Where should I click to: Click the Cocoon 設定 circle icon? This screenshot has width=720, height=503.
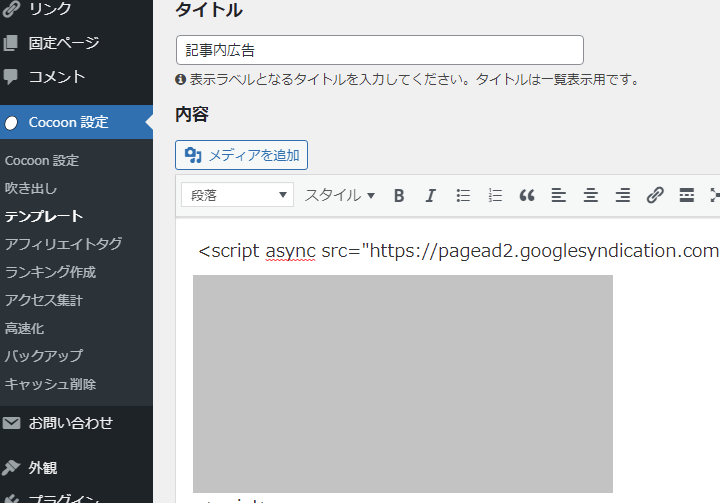pyautogui.click(x=11, y=123)
